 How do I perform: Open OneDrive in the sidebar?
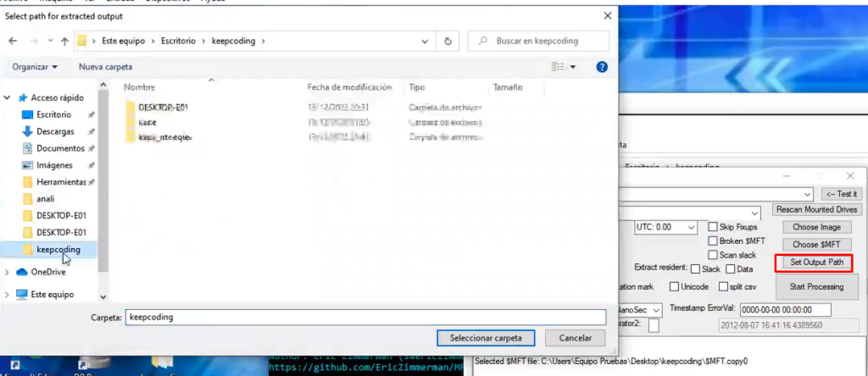48,272
